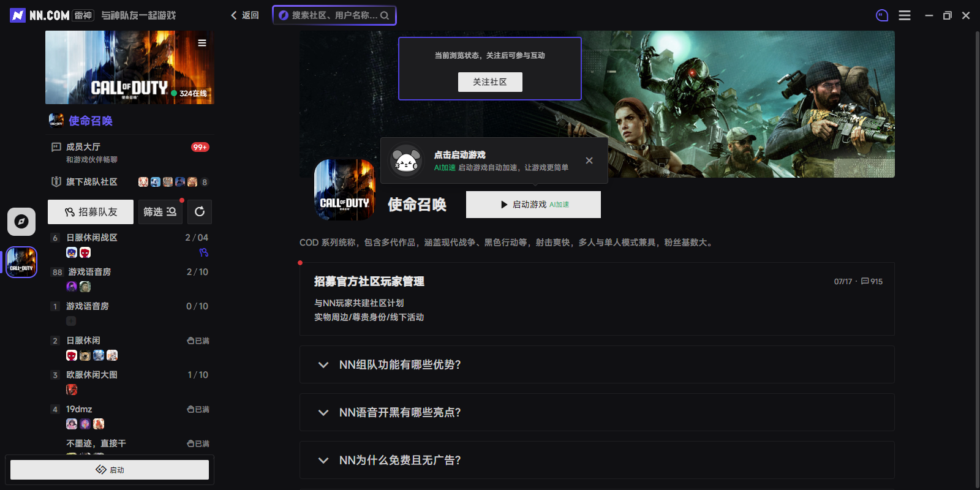Click the 关注社区 button
This screenshot has width=980, height=490.
point(490,82)
